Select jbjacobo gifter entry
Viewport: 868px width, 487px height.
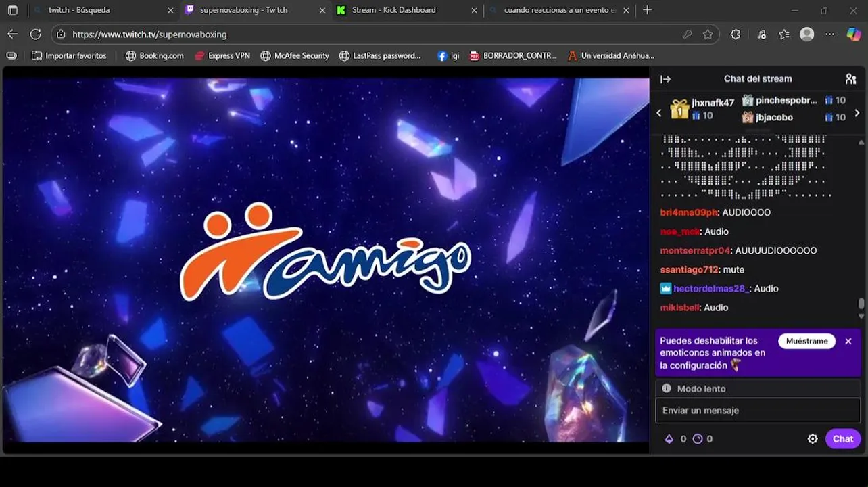point(794,117)
